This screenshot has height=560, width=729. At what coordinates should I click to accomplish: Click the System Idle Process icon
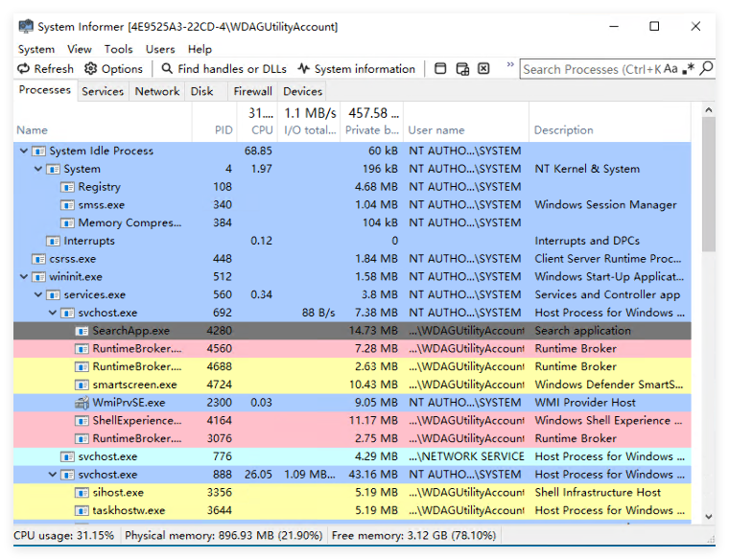(38, 152)
